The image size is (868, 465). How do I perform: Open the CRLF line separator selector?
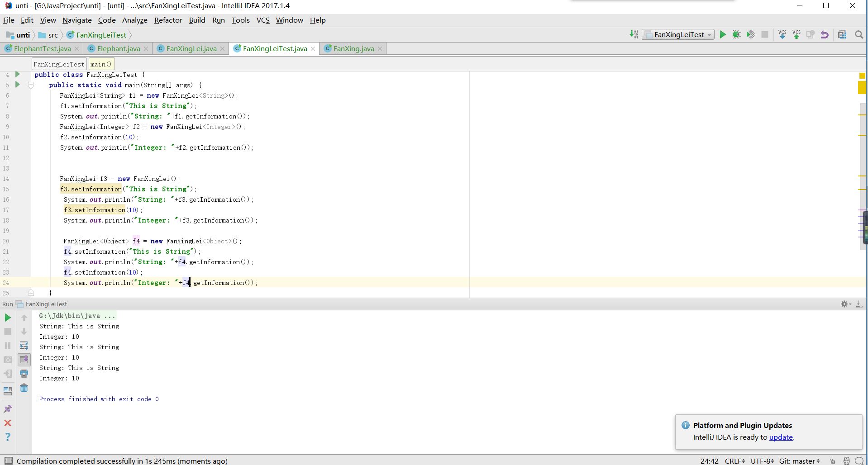(735, 461)
